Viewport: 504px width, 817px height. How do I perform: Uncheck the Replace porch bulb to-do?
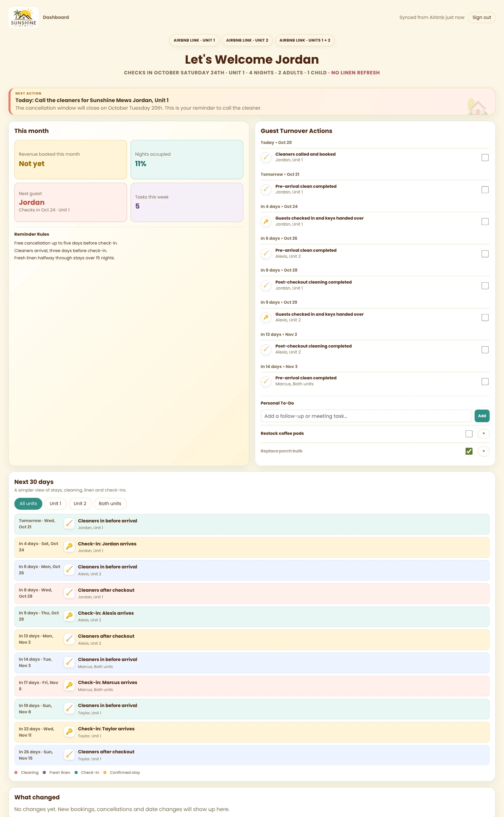tap(469, 451)
